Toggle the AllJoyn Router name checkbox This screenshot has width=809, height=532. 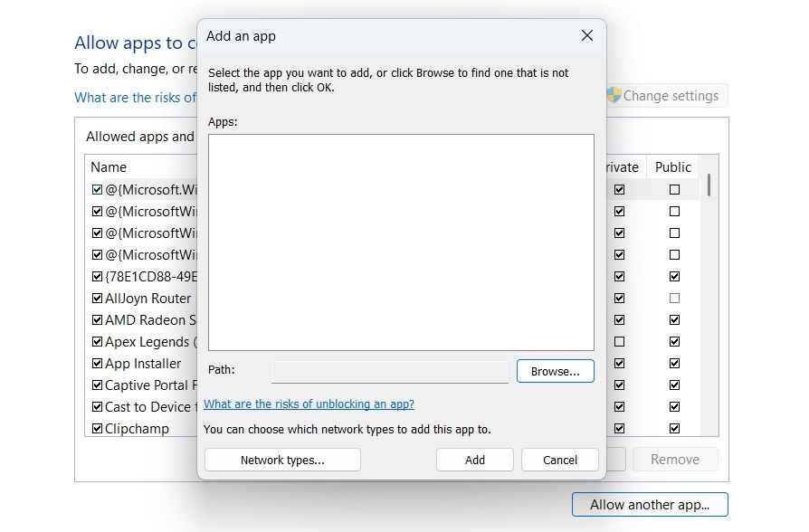point(97,299)
